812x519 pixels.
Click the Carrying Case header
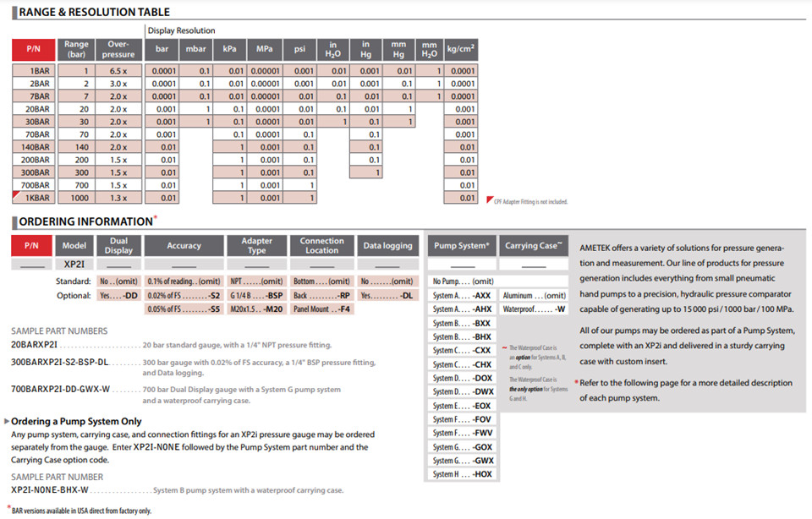pyautogui.click(x=534, y=246)
